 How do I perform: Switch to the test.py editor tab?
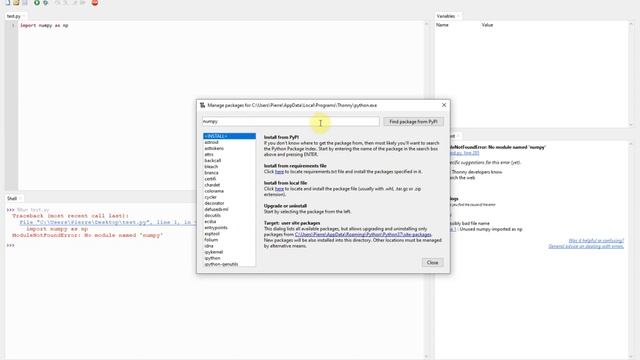pos(16,16)
